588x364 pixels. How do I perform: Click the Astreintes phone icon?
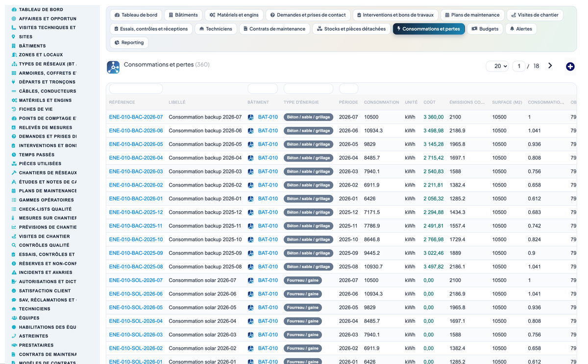click(x=14, y=336)
